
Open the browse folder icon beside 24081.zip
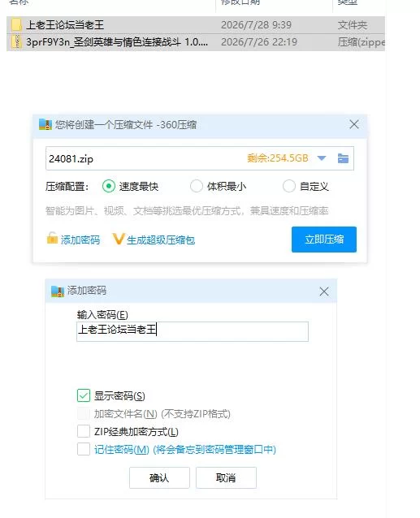(x=343, y=158)
